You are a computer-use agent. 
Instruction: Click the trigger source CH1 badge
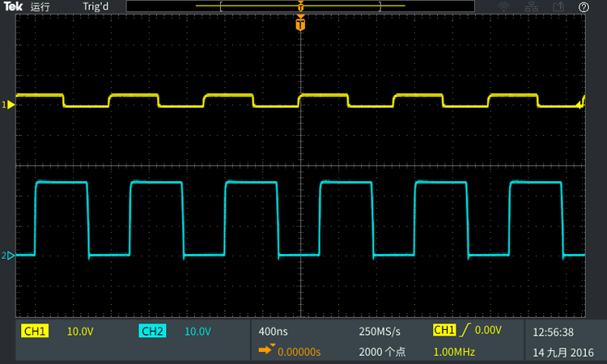click(444, 329)
